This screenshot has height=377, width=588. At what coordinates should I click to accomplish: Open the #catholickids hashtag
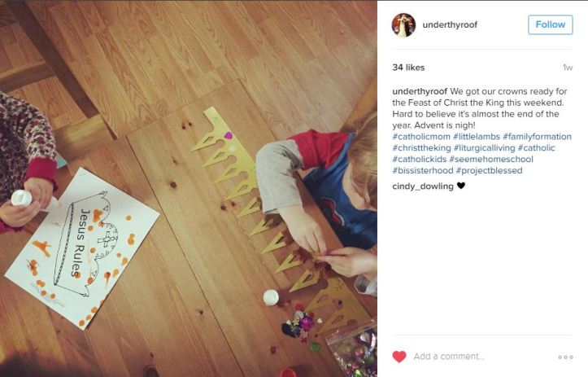(x=420, y=160)
